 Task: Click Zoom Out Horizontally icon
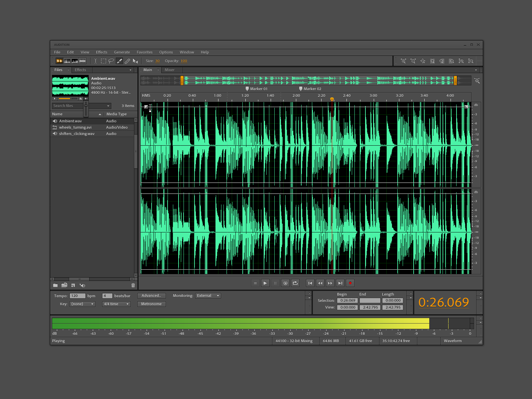(413, 61)
